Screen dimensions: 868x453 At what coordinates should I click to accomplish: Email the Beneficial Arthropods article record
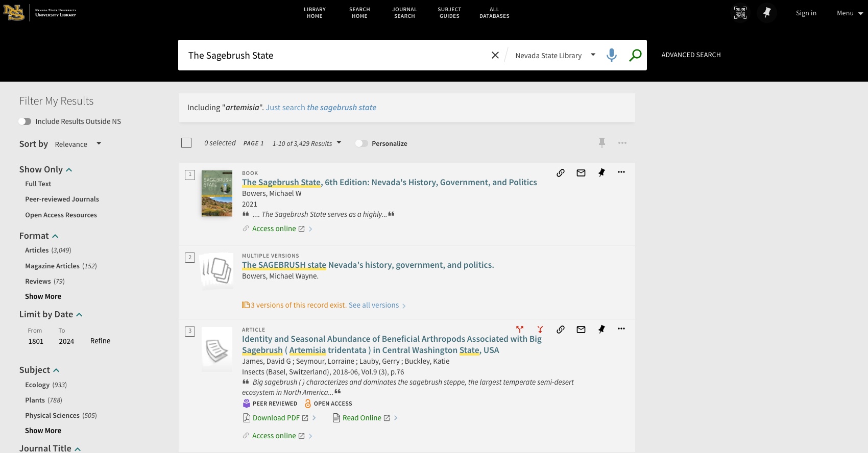coord(581,330)
